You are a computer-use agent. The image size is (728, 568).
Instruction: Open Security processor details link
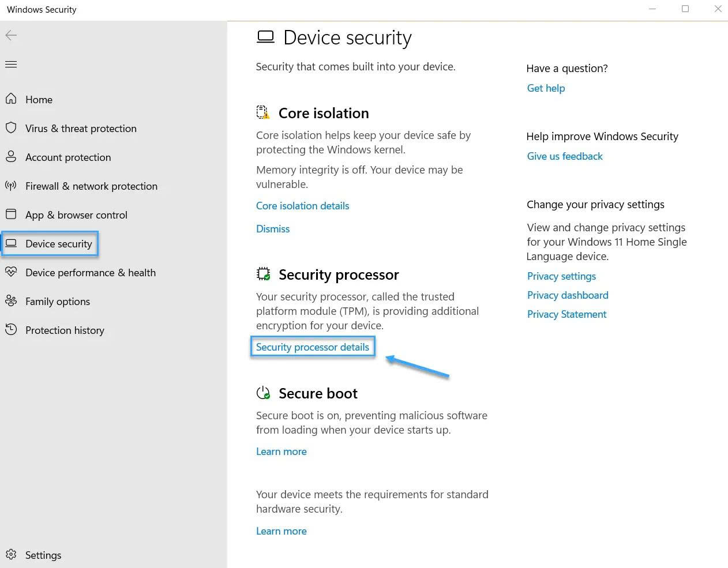pos(313,347)
